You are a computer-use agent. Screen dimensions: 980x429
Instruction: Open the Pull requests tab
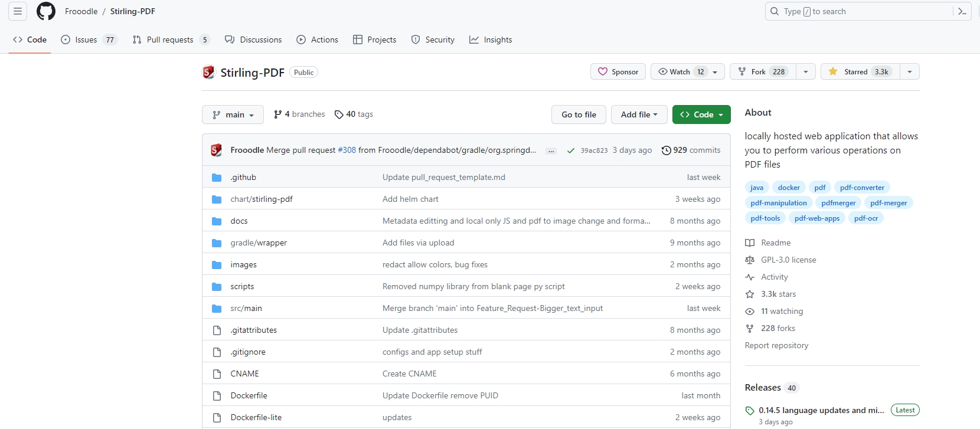171,40
